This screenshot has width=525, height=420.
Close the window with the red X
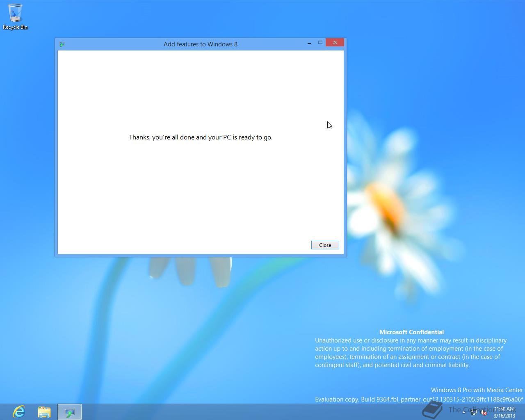pyautogui.click(x=335, y=43)
